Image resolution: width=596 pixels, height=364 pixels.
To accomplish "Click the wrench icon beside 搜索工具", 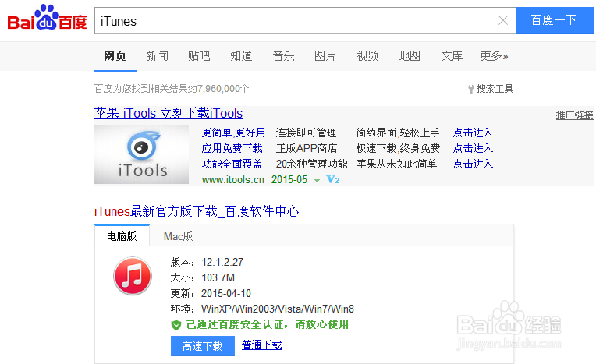I will (471, 89).
